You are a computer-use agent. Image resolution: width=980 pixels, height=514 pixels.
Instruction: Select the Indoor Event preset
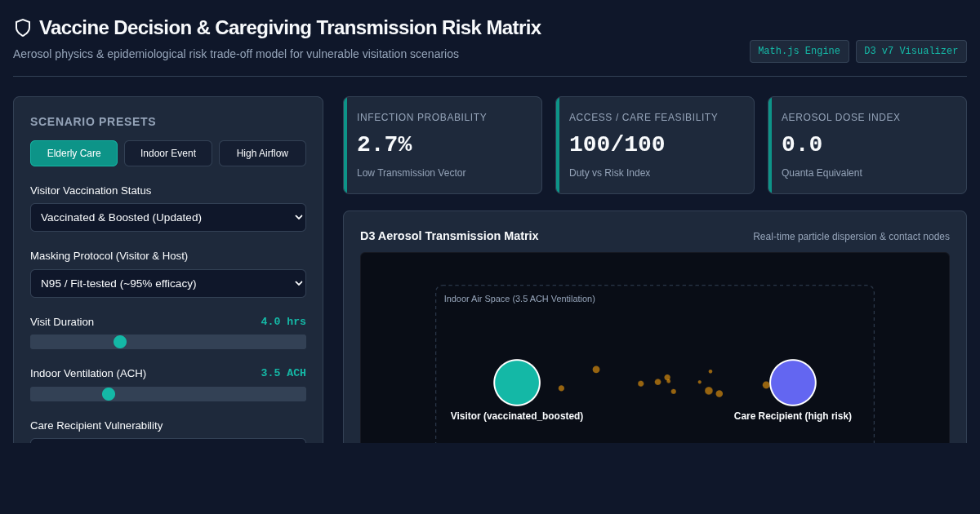click(x=168, y=153)
